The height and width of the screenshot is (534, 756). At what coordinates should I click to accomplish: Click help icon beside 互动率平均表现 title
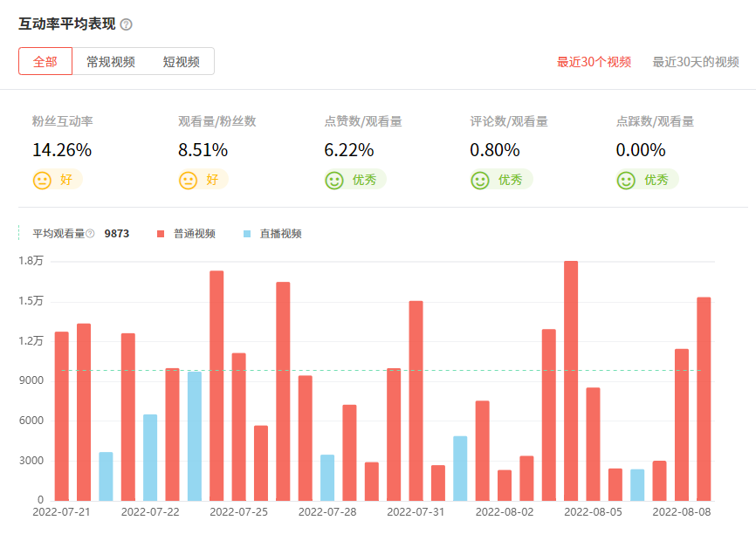pos(127,24)
